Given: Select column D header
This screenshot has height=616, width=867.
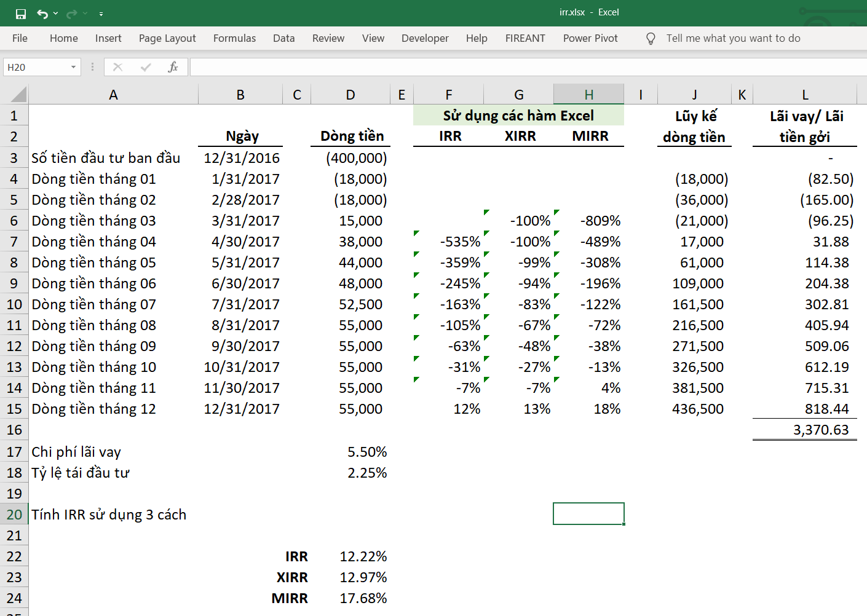Looking at the screenshot, I should tap(350, 95).
